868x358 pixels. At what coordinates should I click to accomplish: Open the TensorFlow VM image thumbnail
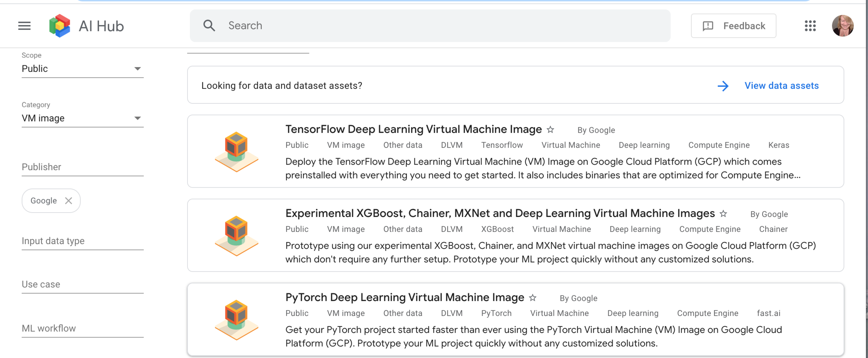[236, 151]
